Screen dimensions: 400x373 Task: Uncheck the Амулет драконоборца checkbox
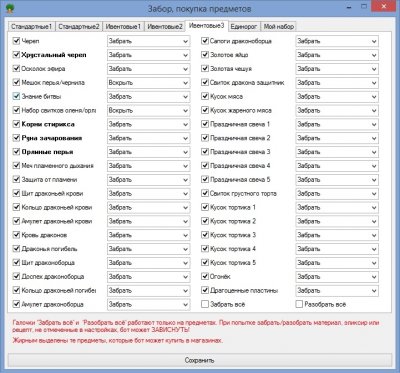[x=16, y=304]
